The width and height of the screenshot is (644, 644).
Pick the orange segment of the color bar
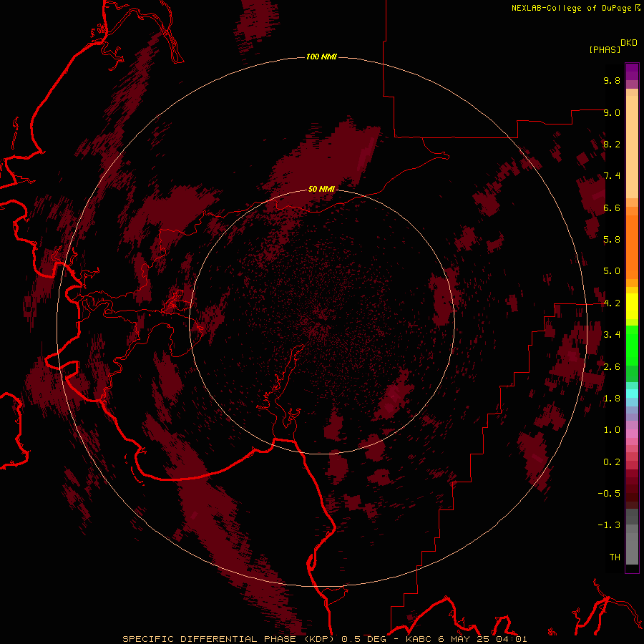pos(632,246)
